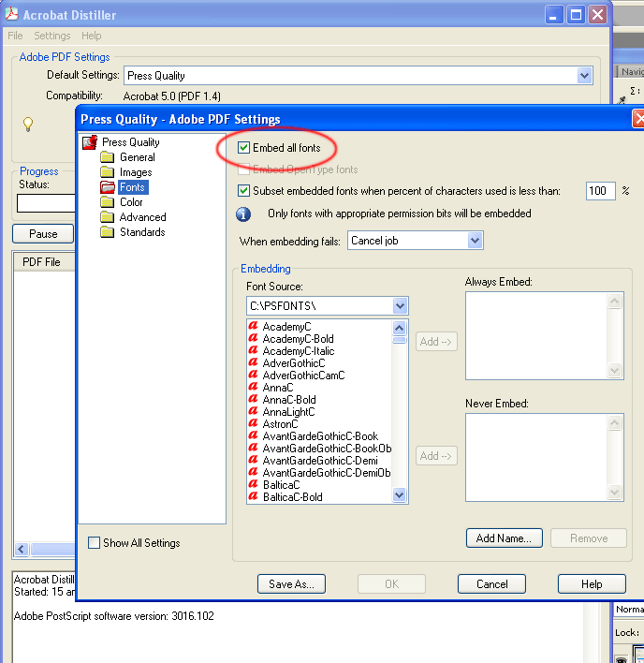Select AvantGardeGothicC-Book in font list
This screenshot has height=663, width=644.
click(320, 436)
